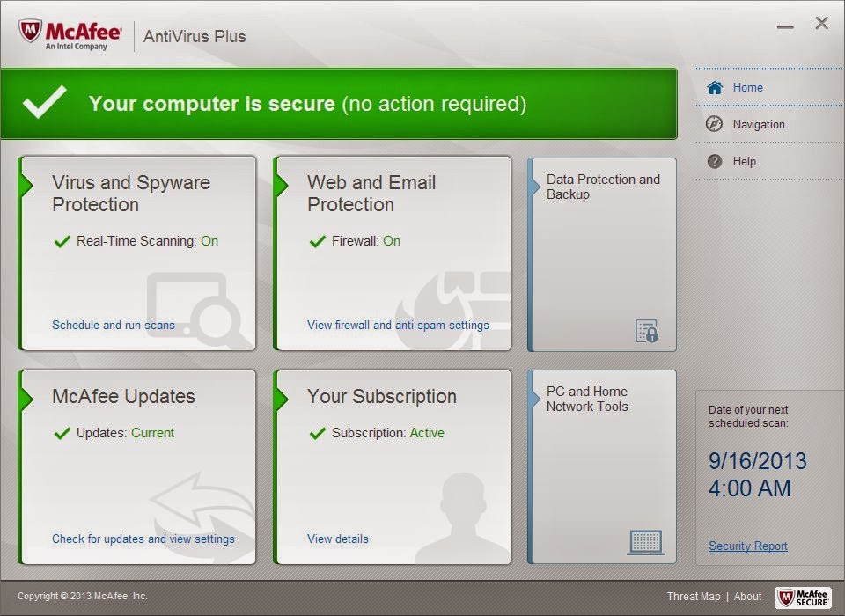Expand the Your Subscription panel
Screen dimensions: 845x616
point(381,396)
